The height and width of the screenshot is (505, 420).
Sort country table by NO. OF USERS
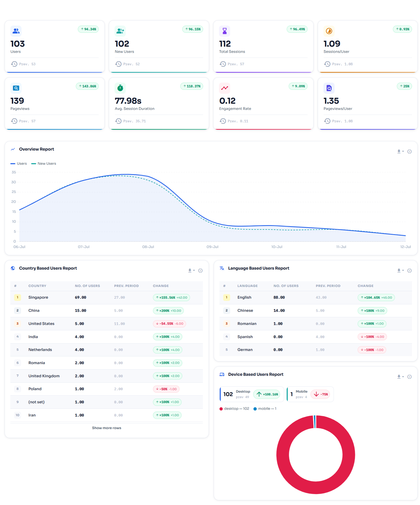click(87, 286)
